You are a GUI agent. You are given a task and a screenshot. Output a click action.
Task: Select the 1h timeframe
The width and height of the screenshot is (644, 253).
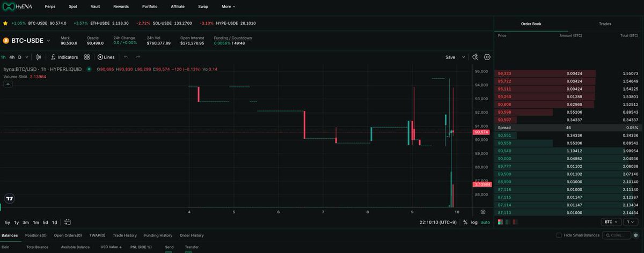3,57
